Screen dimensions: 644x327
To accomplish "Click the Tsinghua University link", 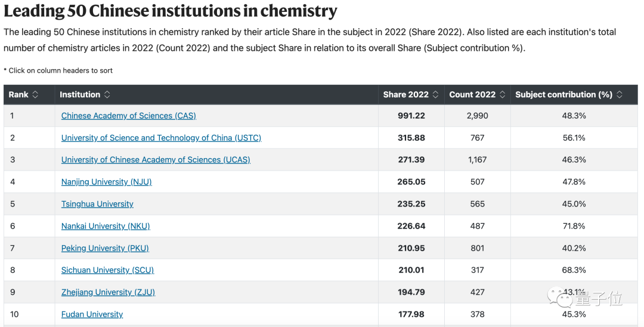I will click(x=97, y=204).
